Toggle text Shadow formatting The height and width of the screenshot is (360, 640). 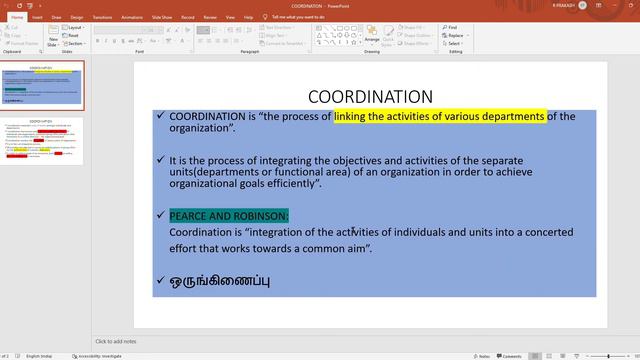click(123, 41)
